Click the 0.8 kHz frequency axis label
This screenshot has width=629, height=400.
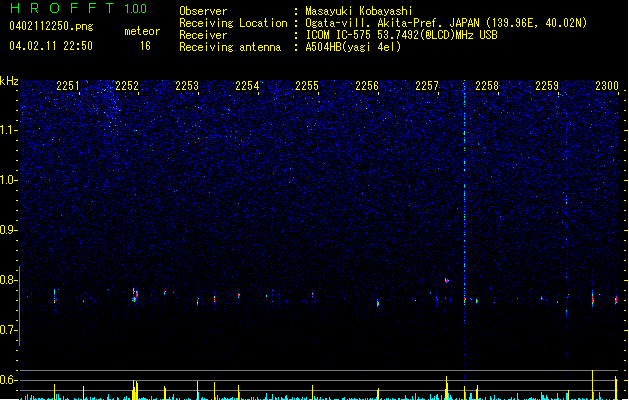(x=9, y=280)
